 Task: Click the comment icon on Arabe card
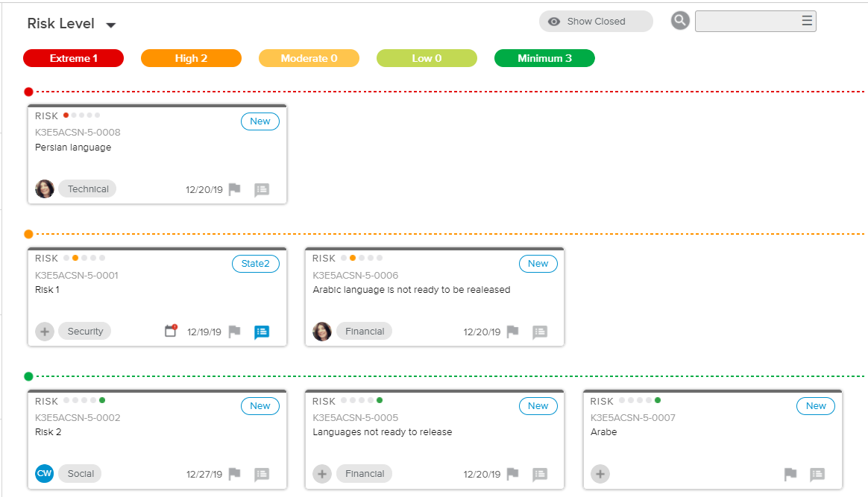click(x=817, y=474)
